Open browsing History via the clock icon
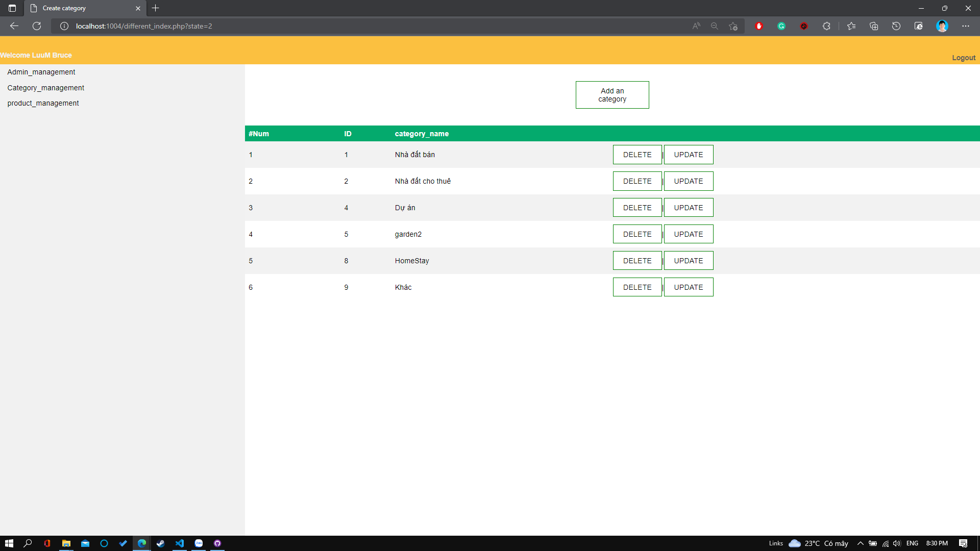This screenshot has width=980, height=551. click(x=896, y=26)
